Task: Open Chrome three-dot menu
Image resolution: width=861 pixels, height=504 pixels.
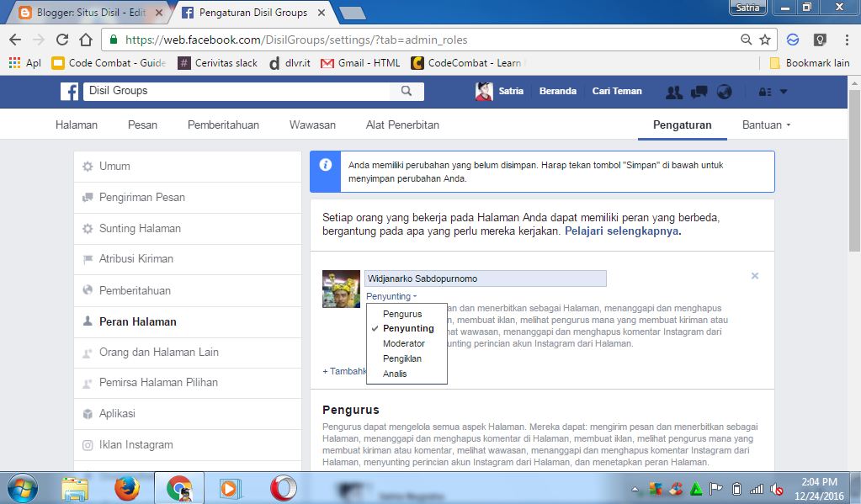Action: (847, 40)
